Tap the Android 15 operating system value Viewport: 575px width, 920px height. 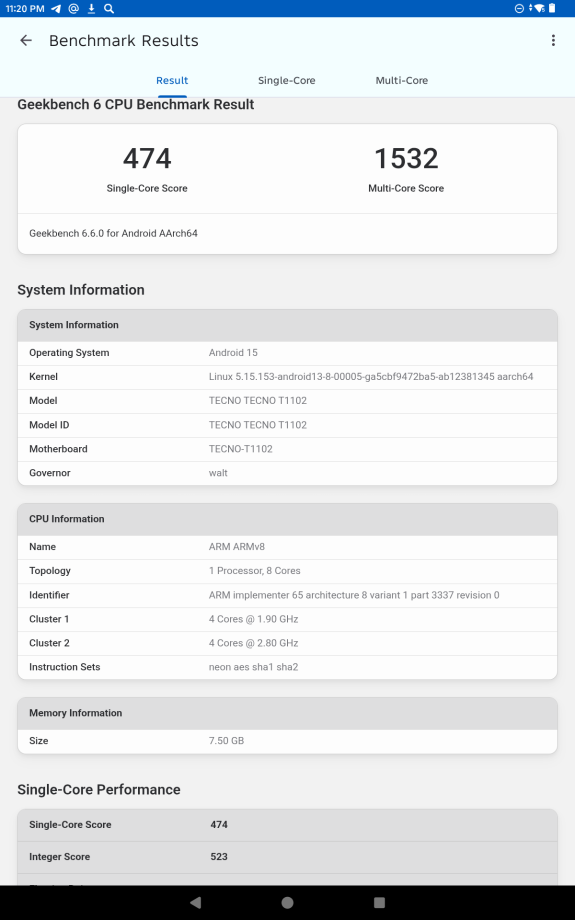(233, 353)
